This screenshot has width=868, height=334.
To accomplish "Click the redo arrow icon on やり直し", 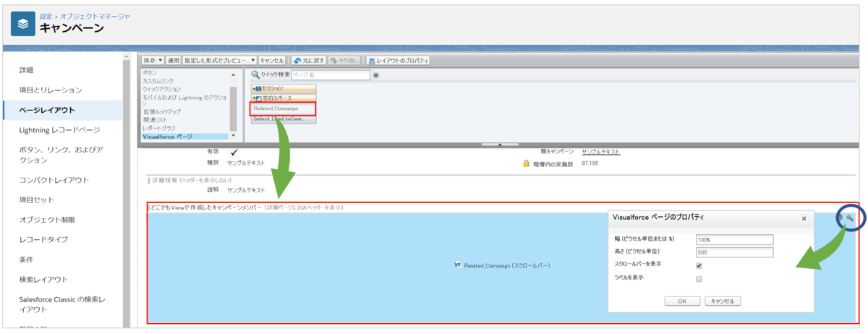I will [x=335, y=60].
